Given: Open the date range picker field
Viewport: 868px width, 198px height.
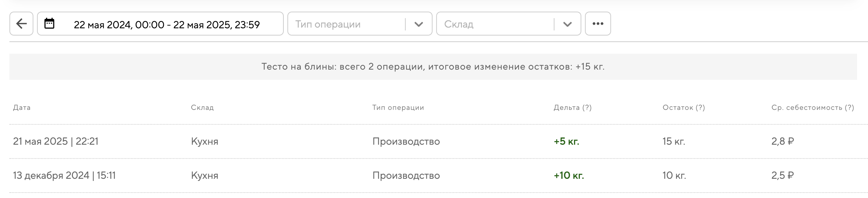Looking at the screenshot, I should point(167,25).
